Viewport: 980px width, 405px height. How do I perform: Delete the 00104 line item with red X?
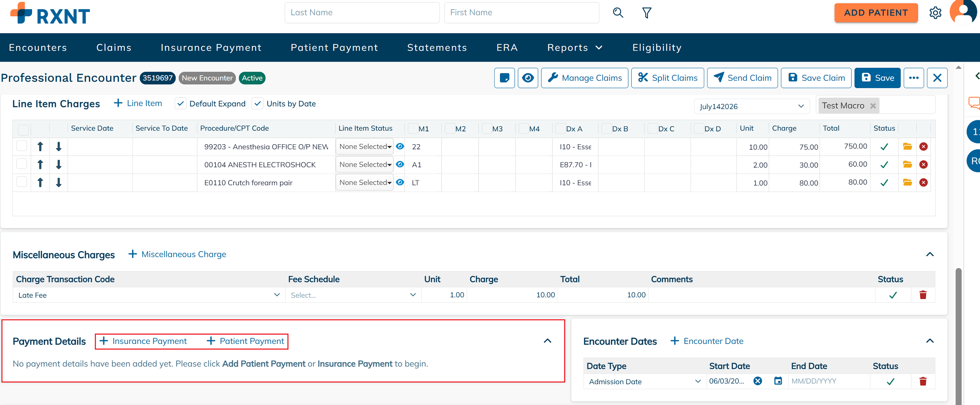click(x=923, y=165)
